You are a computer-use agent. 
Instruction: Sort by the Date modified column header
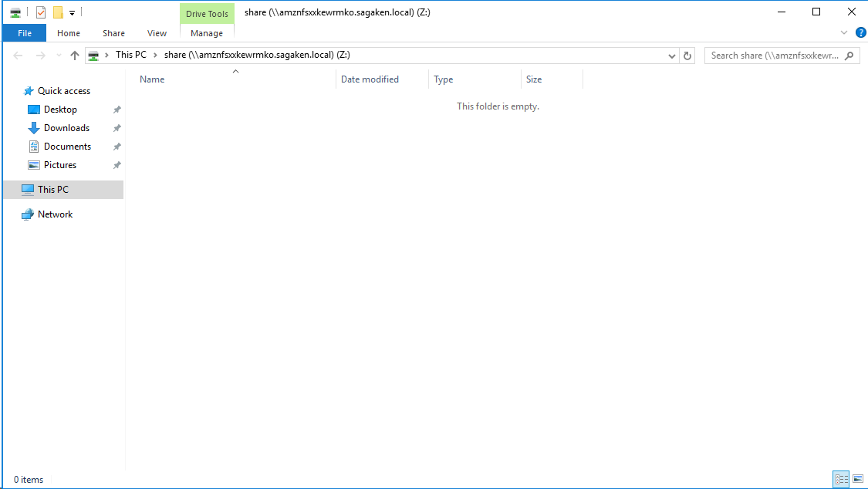click(x=382, y=79)
